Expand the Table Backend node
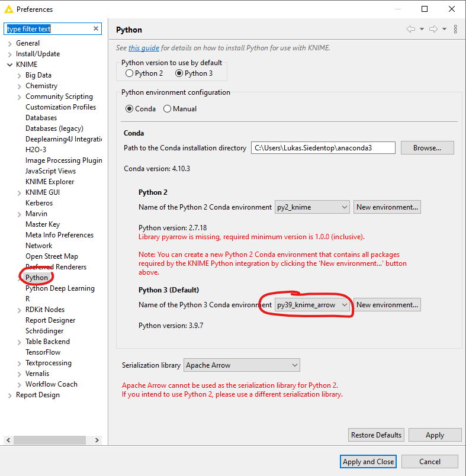This screenshot has width=466, height=476. coord(19,342)
